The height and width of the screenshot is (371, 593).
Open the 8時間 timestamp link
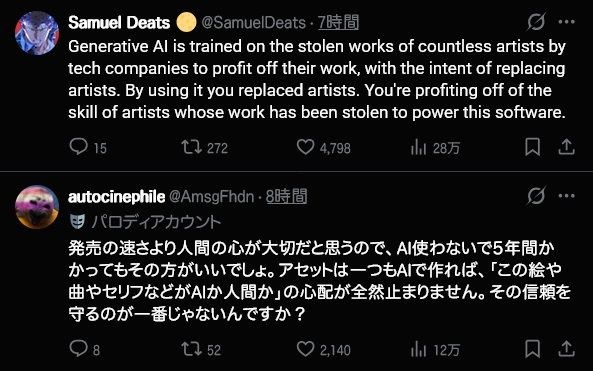click(x=286, y=197)
